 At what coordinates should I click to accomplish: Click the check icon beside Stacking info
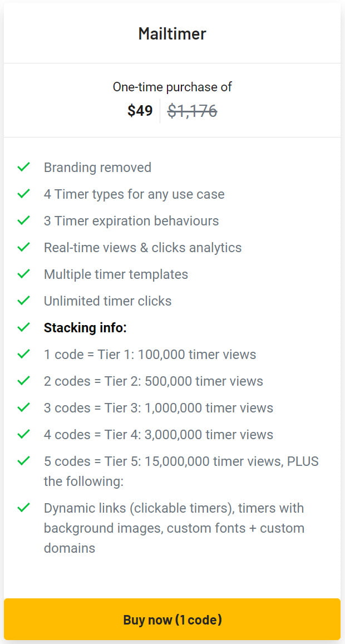[23, 327]
